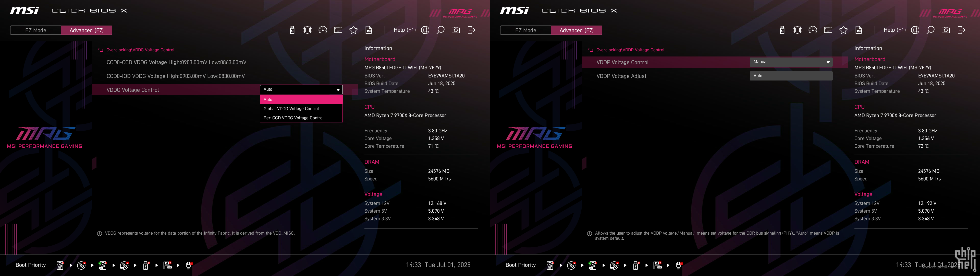980x276 pixels.
Task: Click Help (F1) in left BIOS window
Action: click(x=405, y=30)
